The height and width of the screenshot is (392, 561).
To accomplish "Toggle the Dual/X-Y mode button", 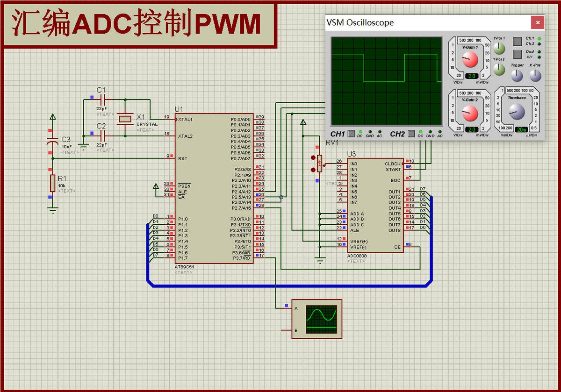I will tap(518, 54).
